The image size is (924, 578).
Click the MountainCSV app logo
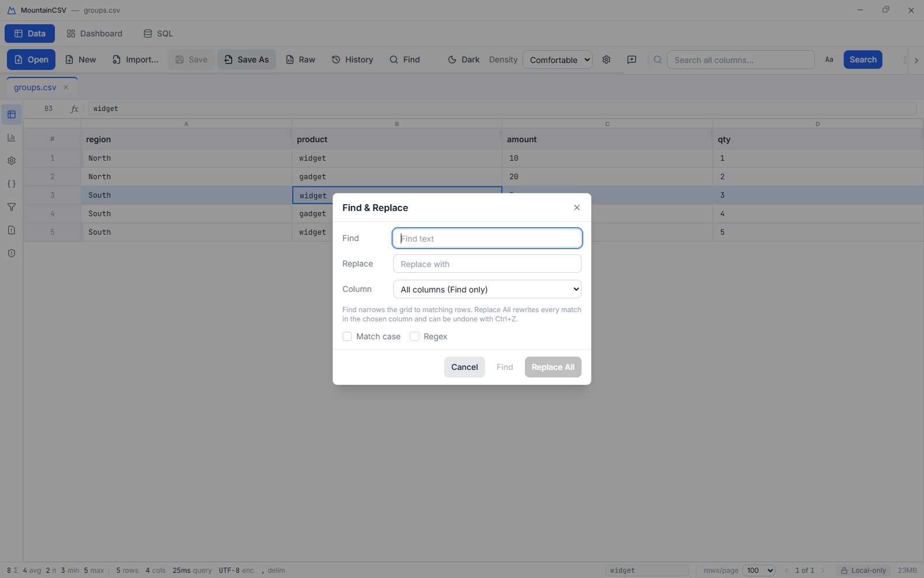pyautogui.click(x=12, y=10)
